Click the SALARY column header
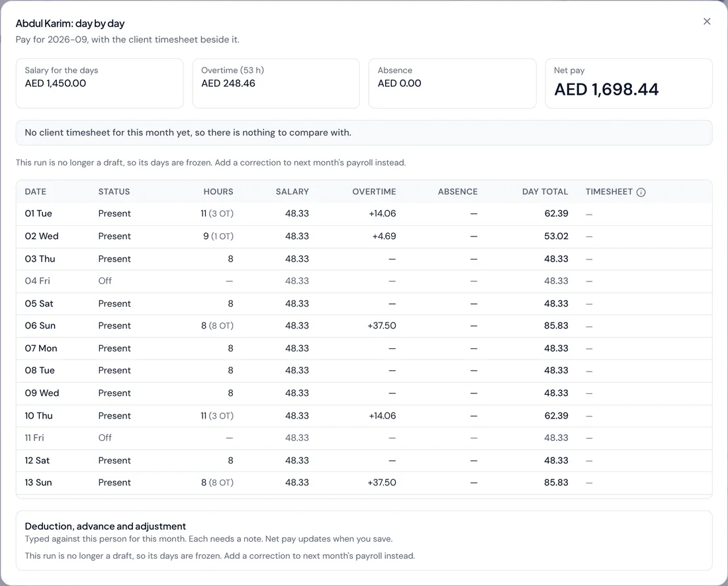Image resolution: width=728 pixels, height=586 pixels. [292, 192]
